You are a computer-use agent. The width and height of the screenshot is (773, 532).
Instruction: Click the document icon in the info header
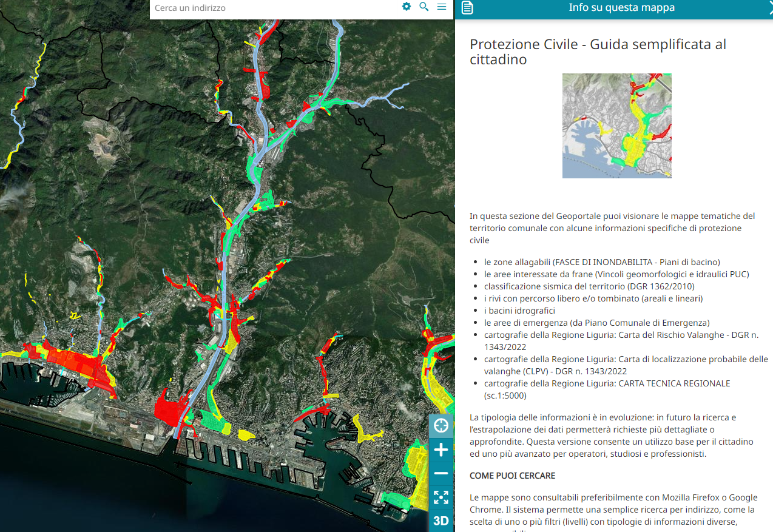click(467, 8)
